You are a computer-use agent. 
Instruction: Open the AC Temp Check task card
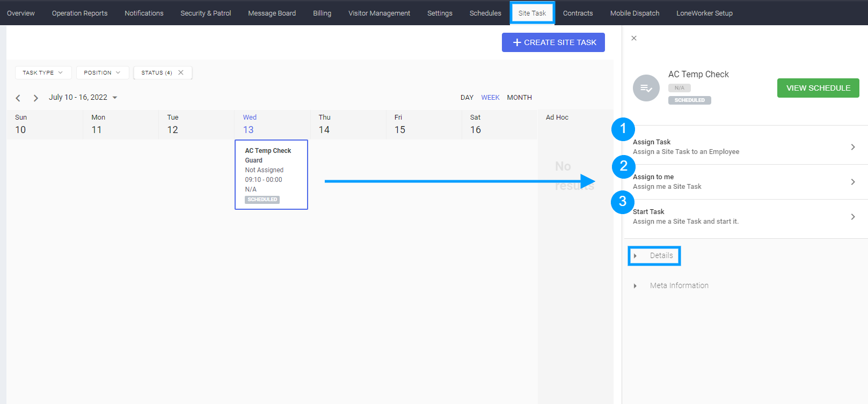tap(271, 174)
